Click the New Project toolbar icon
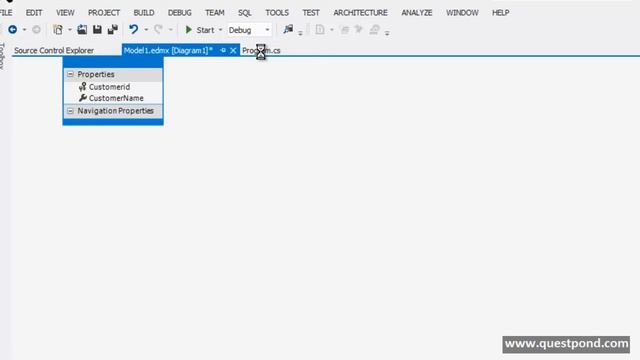The width and height of the screenshot is (640, 360). [58, 30]
